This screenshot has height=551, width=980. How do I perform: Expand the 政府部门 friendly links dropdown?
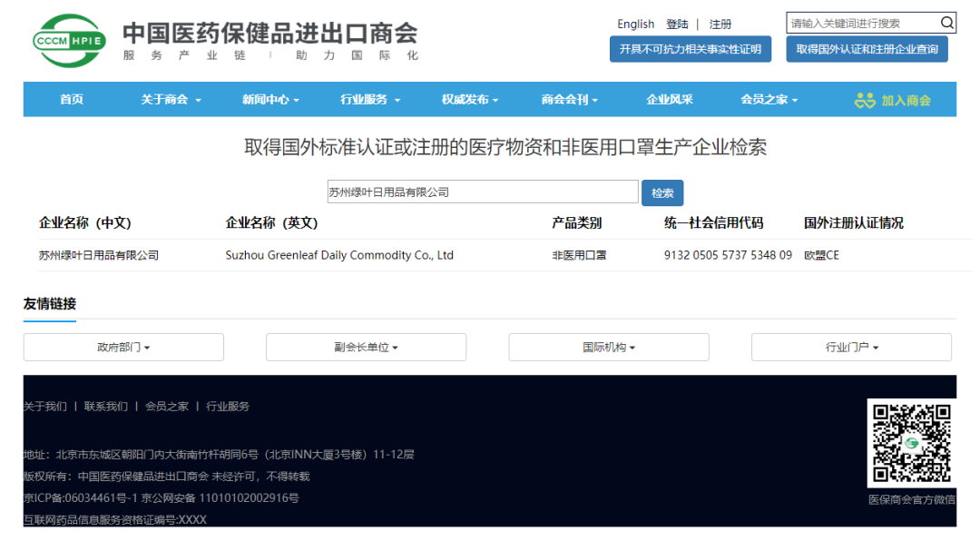tap(123, 347)
